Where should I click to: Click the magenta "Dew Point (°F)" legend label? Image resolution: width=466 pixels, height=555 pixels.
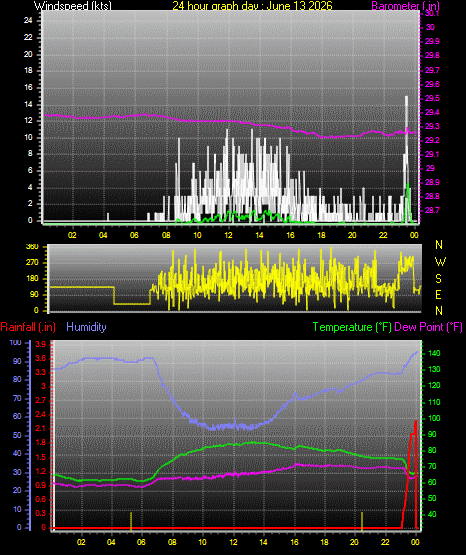point(428,327)
